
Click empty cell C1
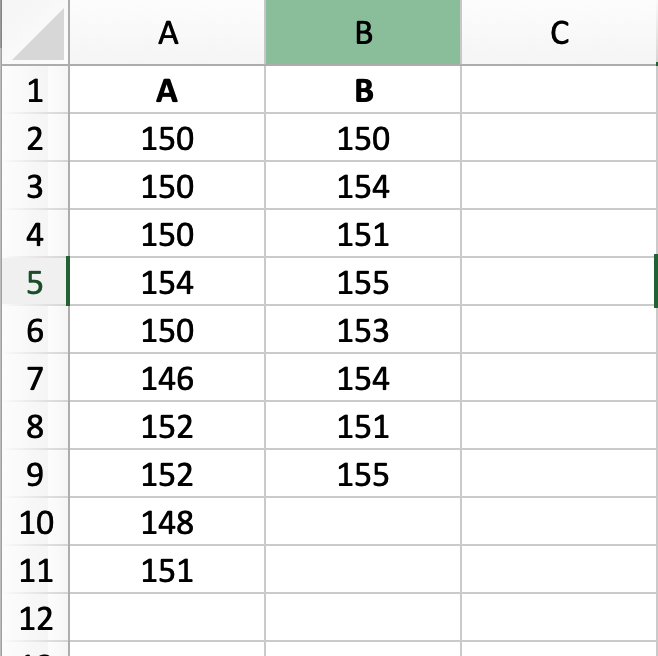559,91
